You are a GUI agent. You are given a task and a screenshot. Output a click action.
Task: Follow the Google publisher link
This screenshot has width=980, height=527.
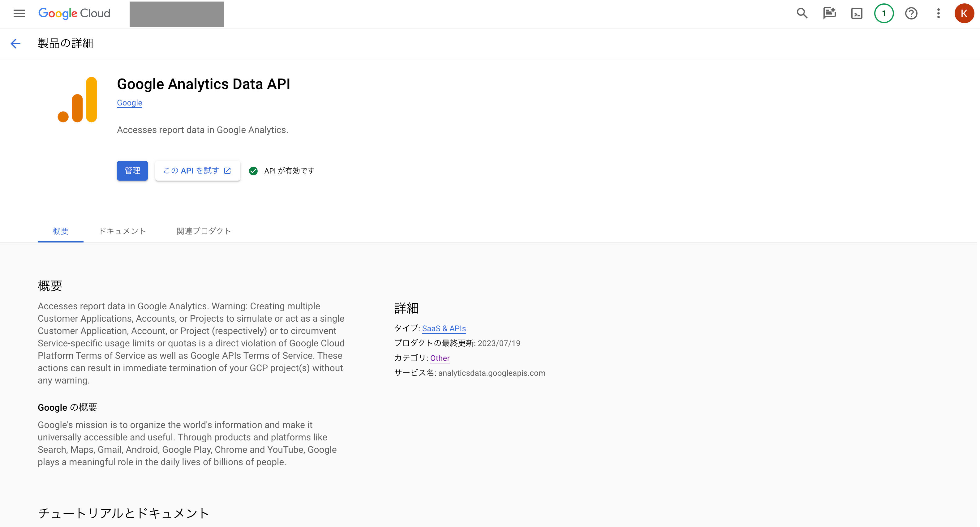click(x=129, y=103)
